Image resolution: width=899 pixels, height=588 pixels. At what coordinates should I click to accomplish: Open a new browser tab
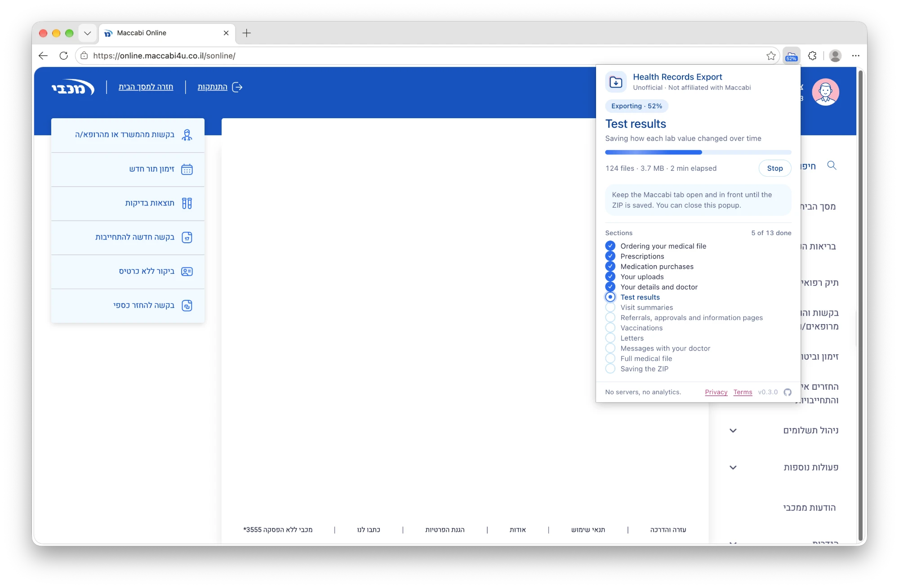246,33
